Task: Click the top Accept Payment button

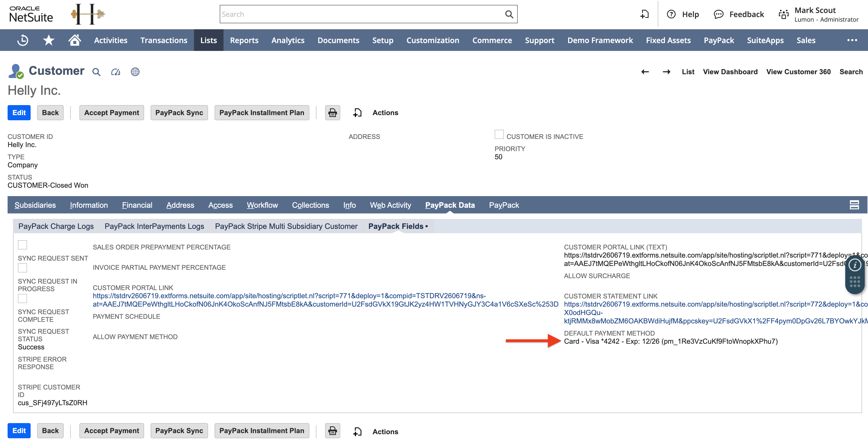Action: click(112, 112)
